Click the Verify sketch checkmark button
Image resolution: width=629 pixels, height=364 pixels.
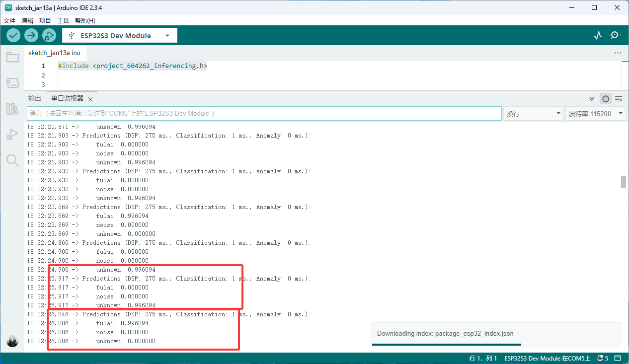click(x=13, y=35)
